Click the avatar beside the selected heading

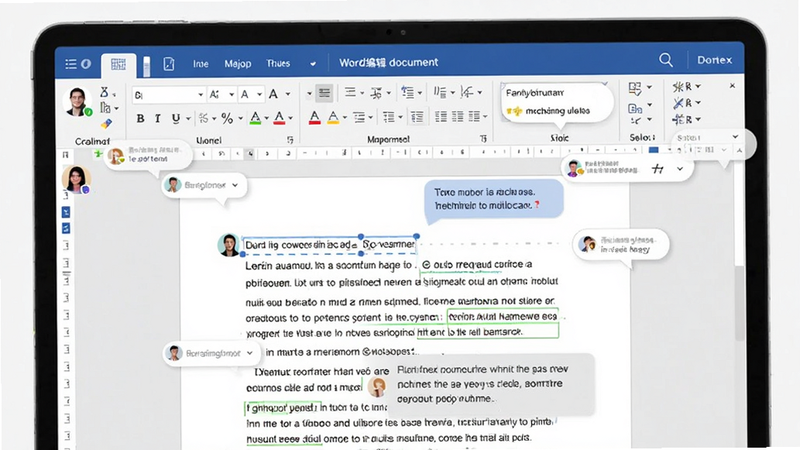click(x=229, y=245)
